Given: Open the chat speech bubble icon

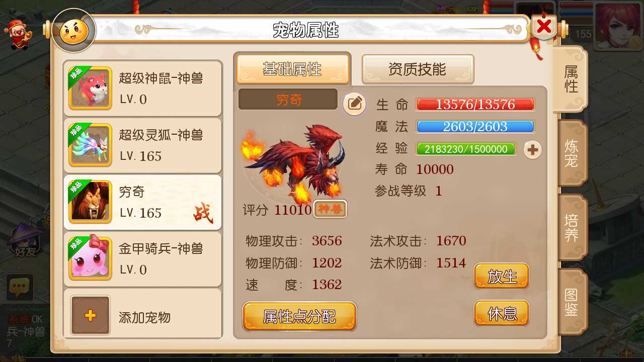Looking at the screenshot, I should 20,288.
